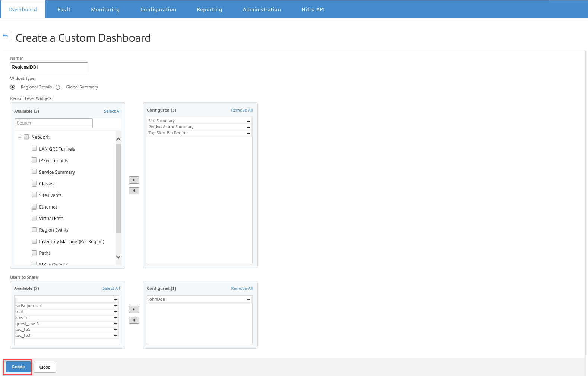Move widgets left back to Available

(x=134, y=191)
